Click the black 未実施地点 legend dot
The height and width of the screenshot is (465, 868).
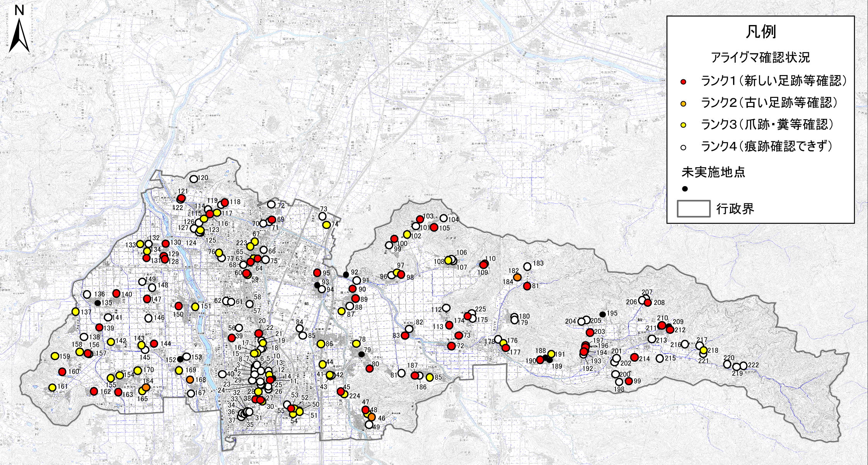coord(685,189)
